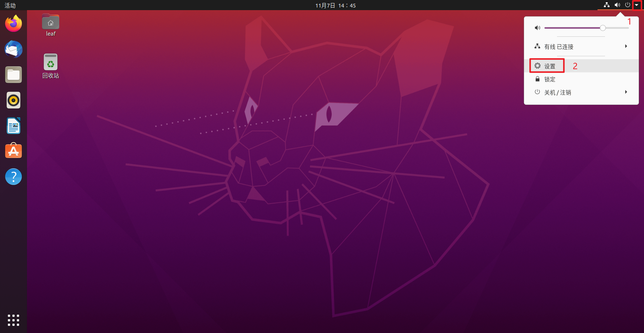Click 活动 activities button

coord(10,5)
